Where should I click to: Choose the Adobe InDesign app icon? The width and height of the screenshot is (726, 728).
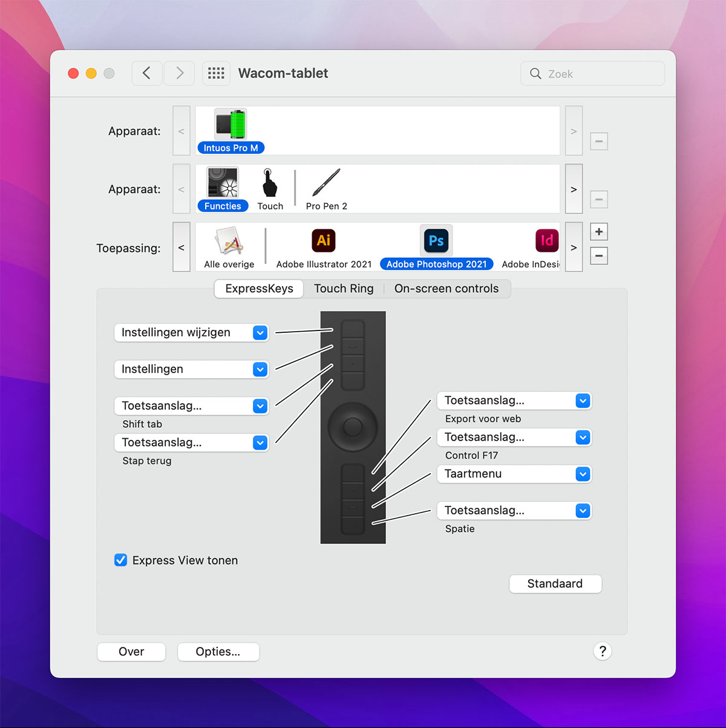tap(546, 241)
